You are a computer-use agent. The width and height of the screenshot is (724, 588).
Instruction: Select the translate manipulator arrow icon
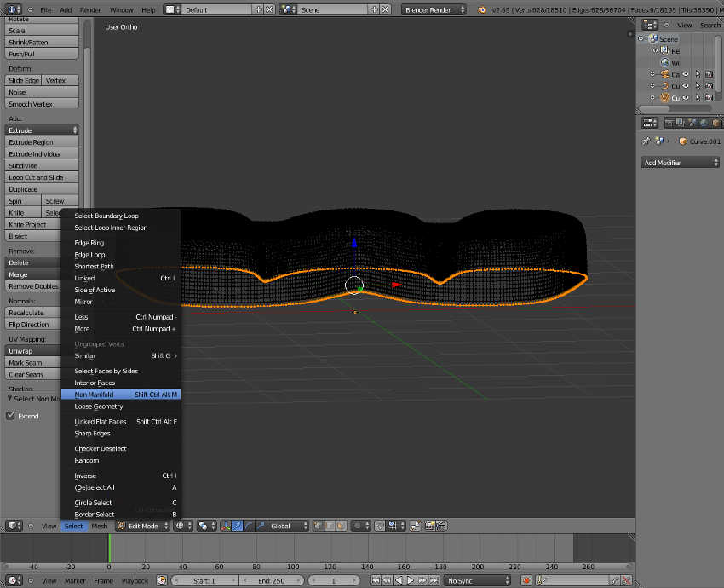237,526
